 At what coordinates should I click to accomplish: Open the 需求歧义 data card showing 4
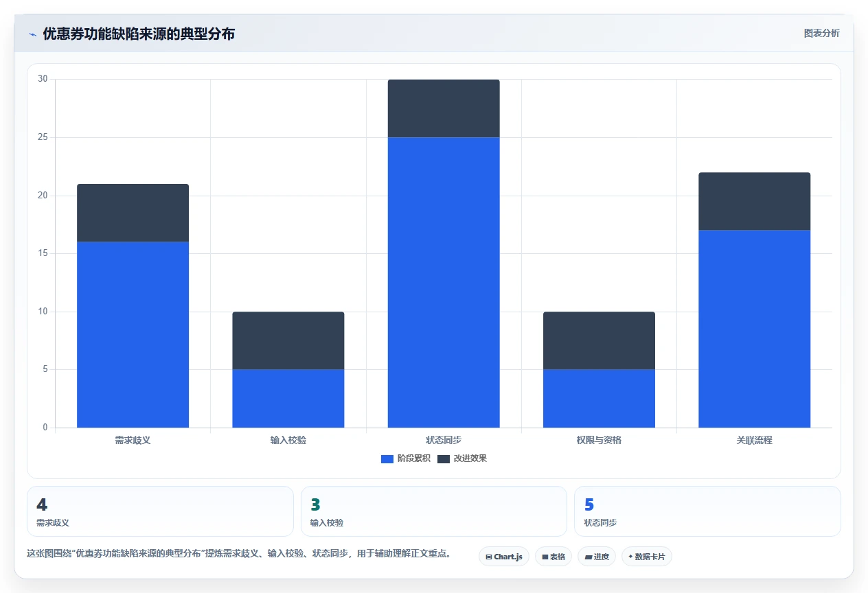[x=160, y=511]
